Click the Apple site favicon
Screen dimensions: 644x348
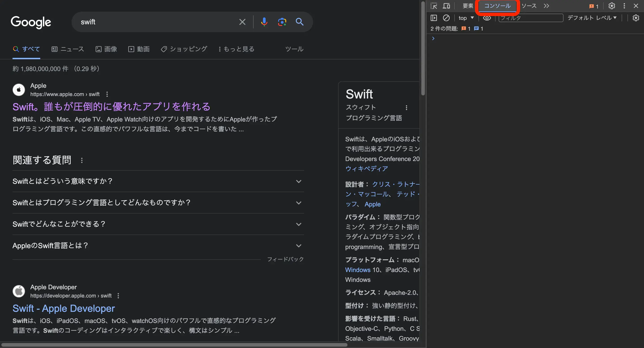point(19,90)
